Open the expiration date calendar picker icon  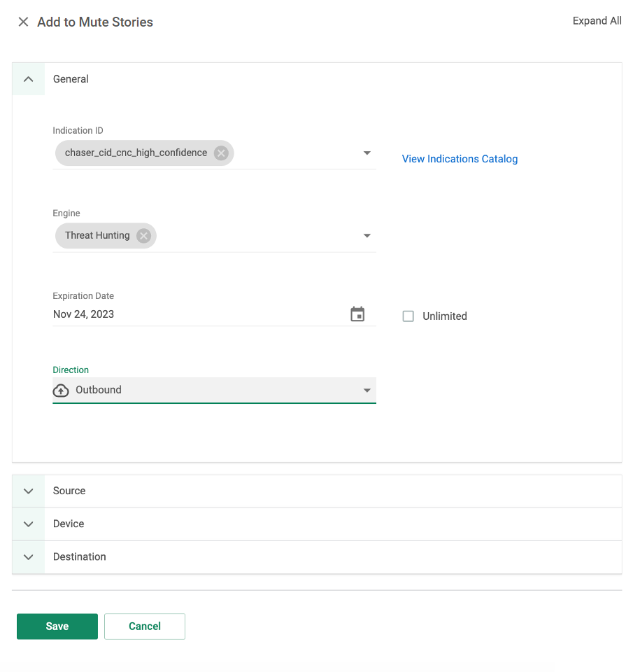click(x=357, y=314)
